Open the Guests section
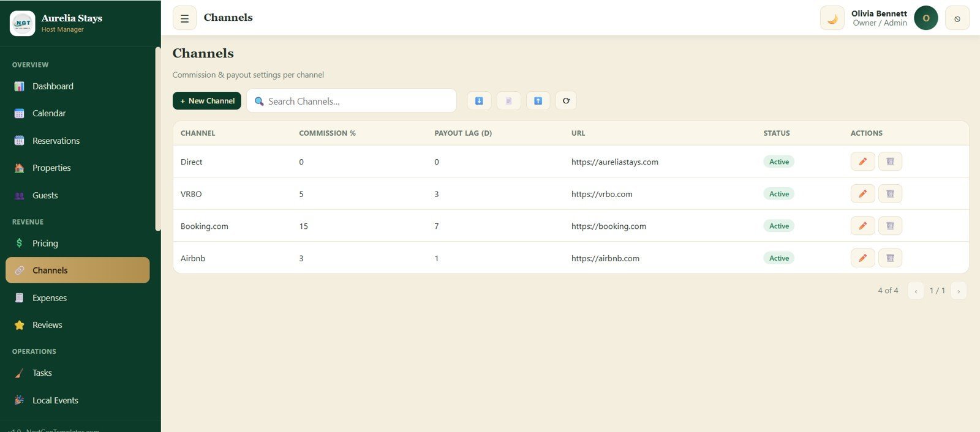Screen dimensions: 980x432 coord(77,195)
